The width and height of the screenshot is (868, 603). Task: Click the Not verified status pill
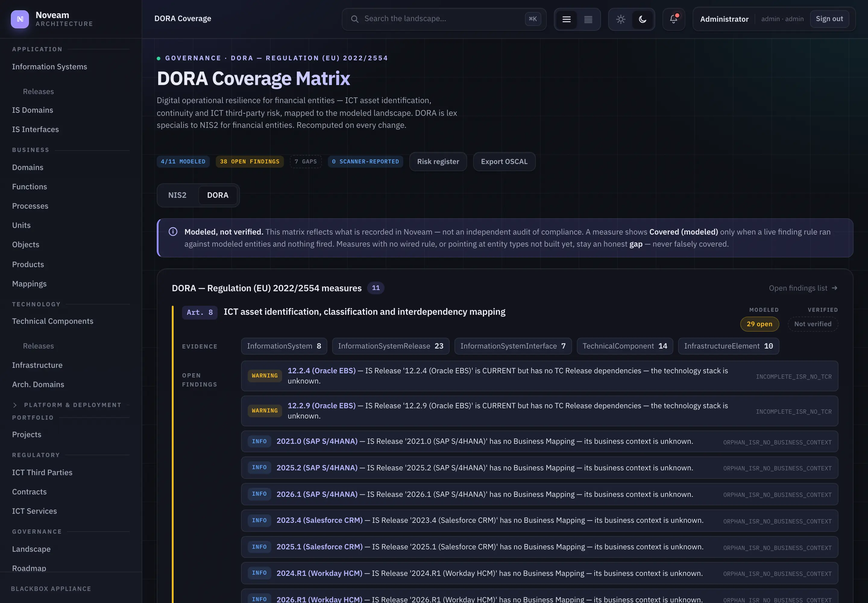(813, 324)
